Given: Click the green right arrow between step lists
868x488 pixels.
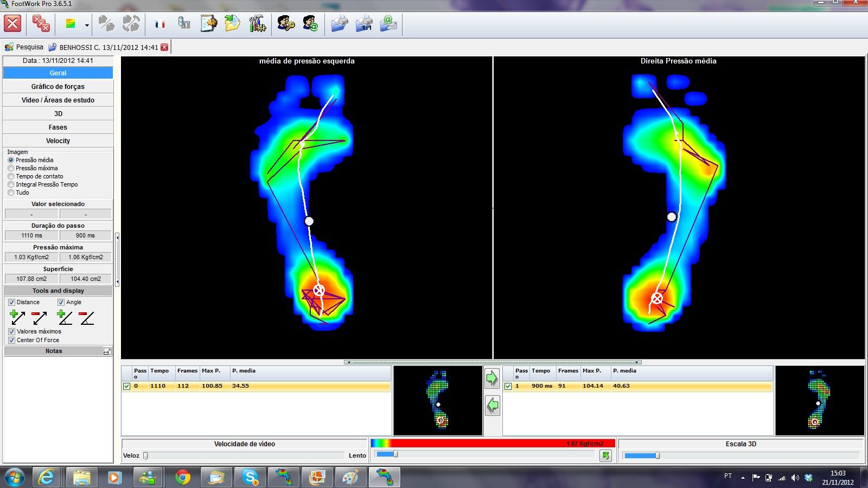Looking at the screenshot, I should (x=492, y=378).
